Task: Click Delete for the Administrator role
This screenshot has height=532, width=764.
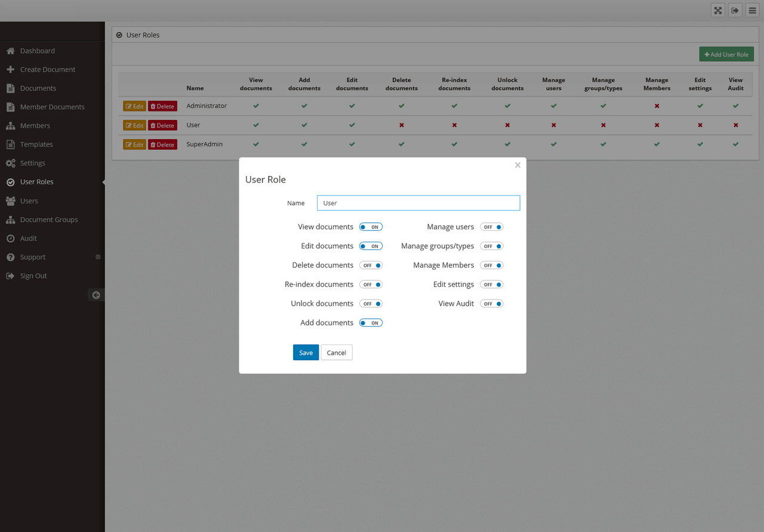Action: click(162, 106)
